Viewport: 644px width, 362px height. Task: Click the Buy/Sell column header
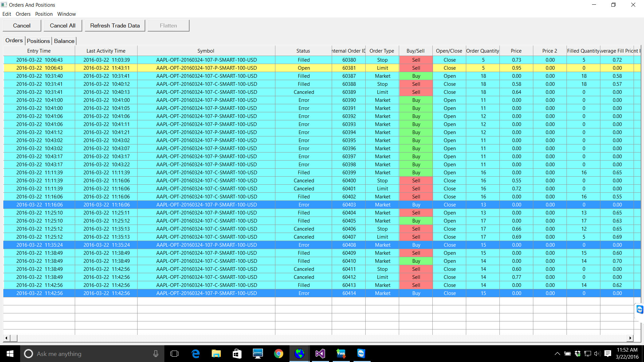pyautogui.click(x=416, y=51)
